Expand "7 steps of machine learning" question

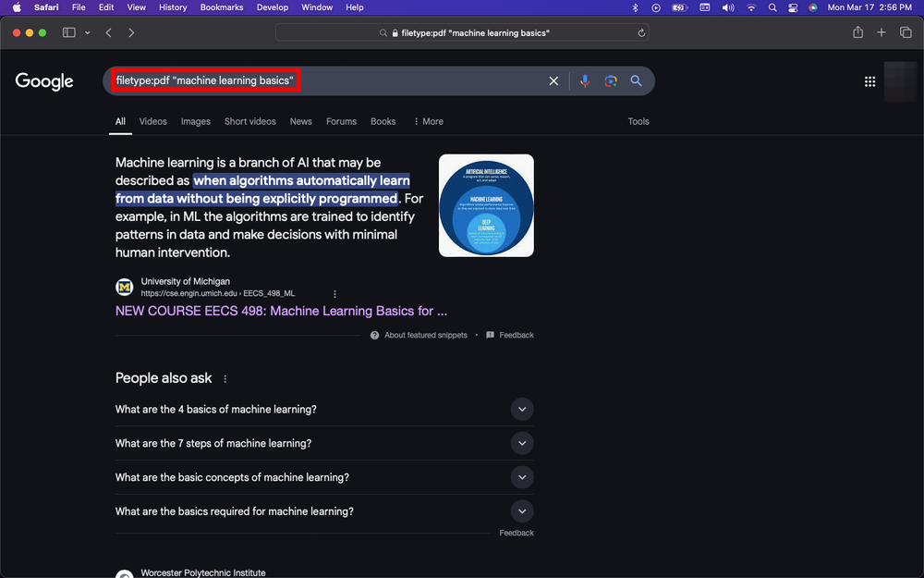point(522,444)
